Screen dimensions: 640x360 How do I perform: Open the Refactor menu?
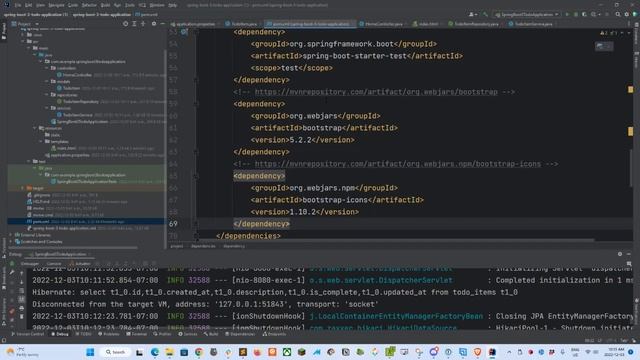tap(89, 5)
